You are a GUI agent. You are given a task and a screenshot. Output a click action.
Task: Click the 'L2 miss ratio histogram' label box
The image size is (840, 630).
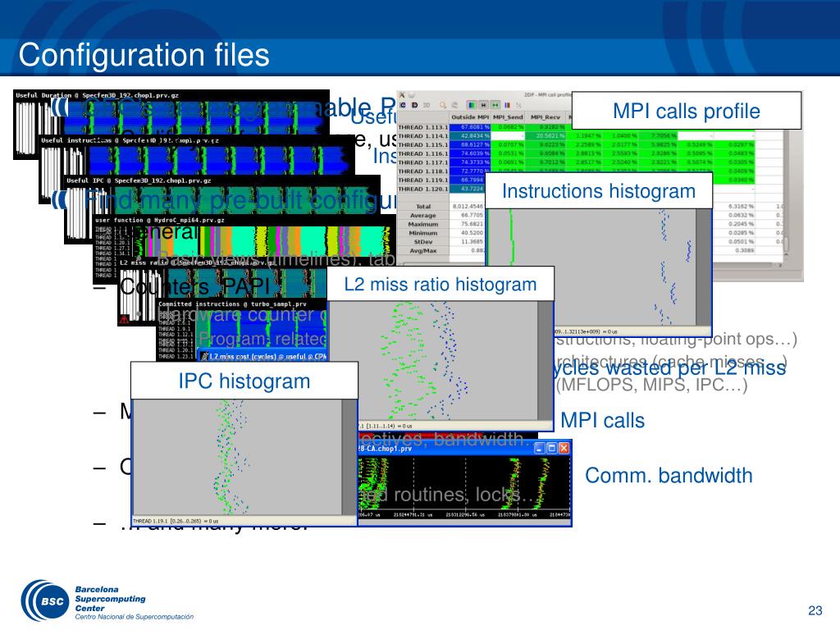[x=441, y=284]
